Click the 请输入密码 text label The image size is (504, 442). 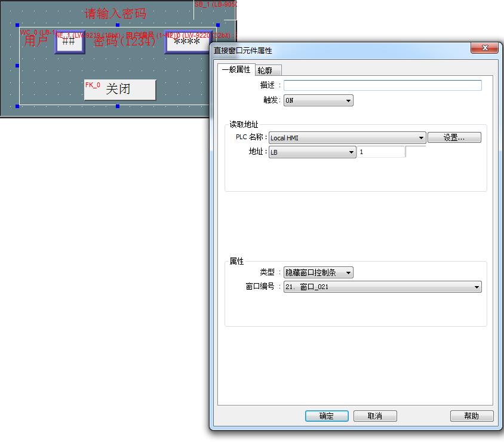click(115, 13)
